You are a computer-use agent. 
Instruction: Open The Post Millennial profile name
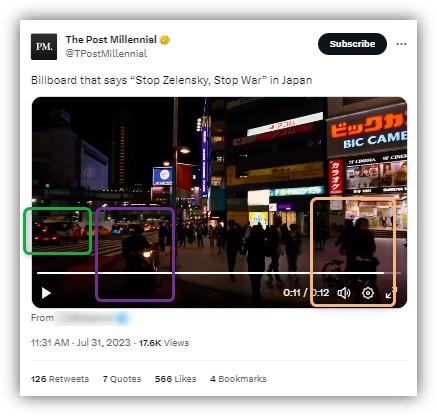111,40
